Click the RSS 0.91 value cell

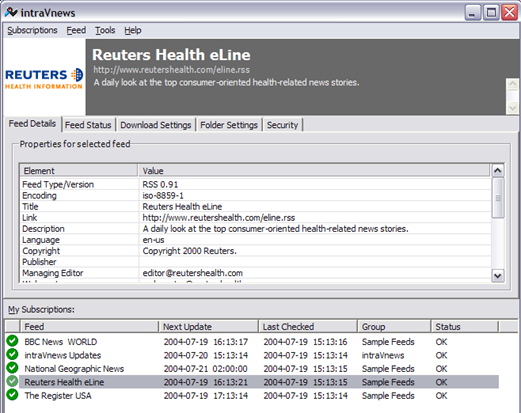160,184
